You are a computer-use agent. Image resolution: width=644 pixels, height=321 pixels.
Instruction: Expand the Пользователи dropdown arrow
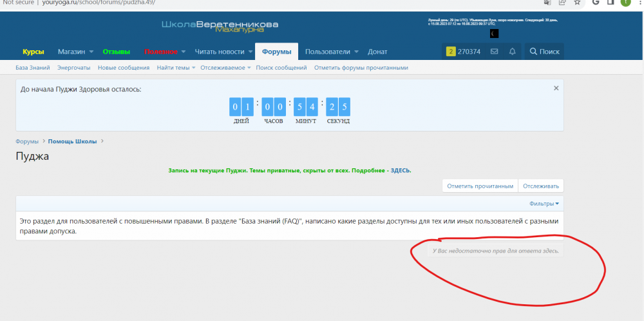[357, 52]
